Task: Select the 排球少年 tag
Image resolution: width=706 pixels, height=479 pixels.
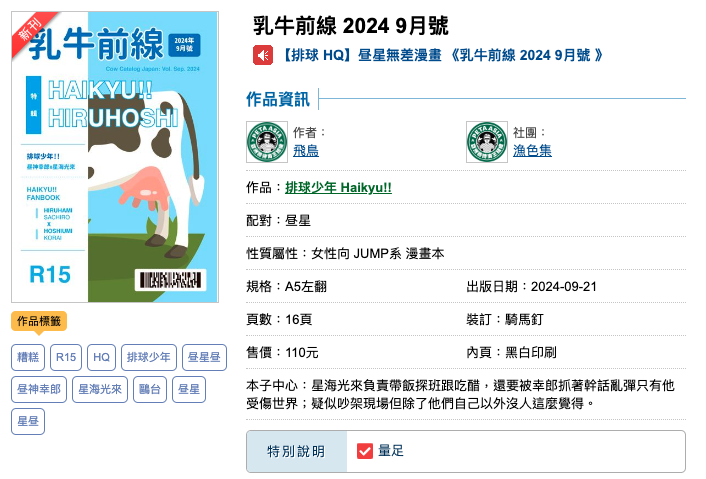Action: pos(149,357)
